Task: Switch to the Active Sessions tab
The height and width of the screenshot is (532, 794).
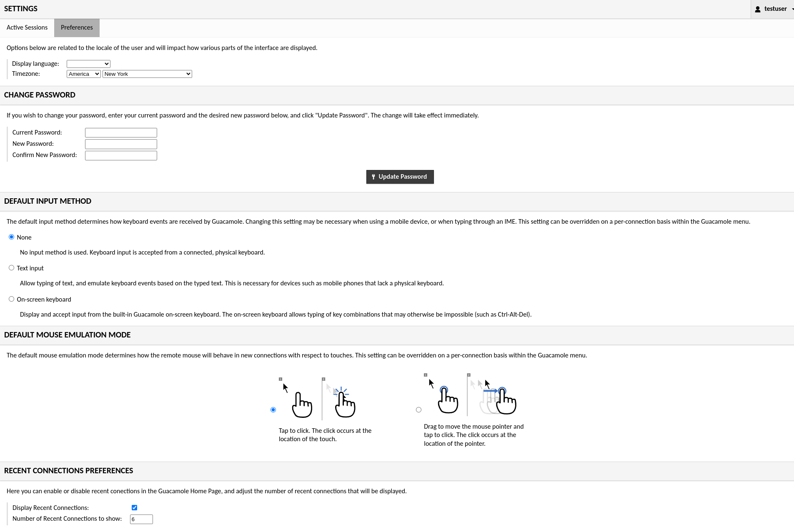Action: pos(27,27)
